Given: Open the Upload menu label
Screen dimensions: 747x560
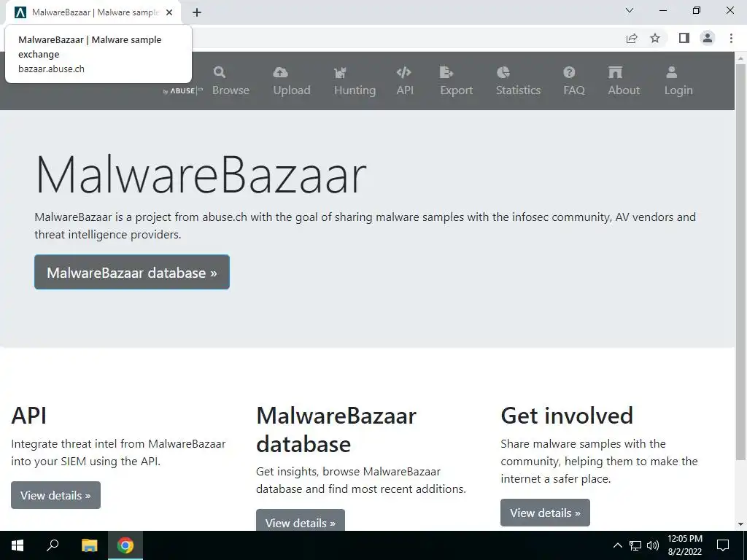Looking at the screenshot, I should [292, 90].
